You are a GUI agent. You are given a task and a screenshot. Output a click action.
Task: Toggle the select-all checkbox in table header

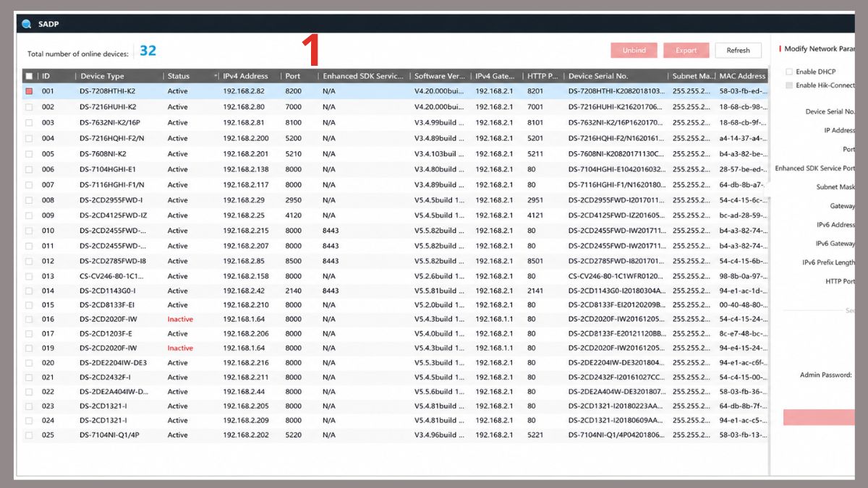(29, 76)
